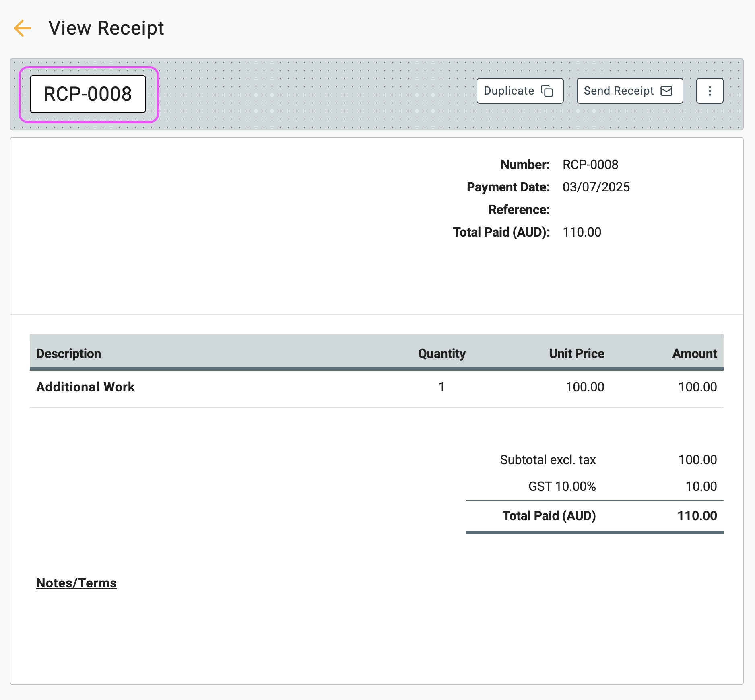The width and height of the screenshot is (755, 700).
Task: Click the Number value RCP-0008 in details
Action: pyautogui.click(x=590, y=165)
